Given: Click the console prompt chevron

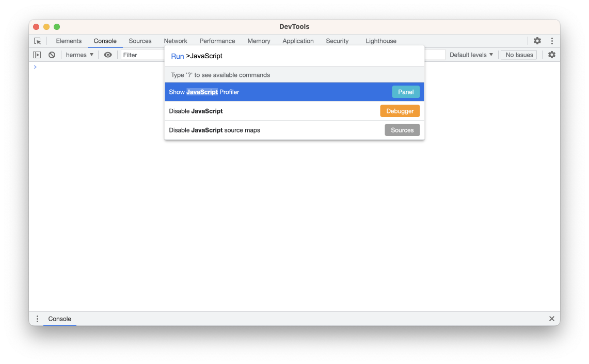Looking at the screenshot, I should coord(35,67).
